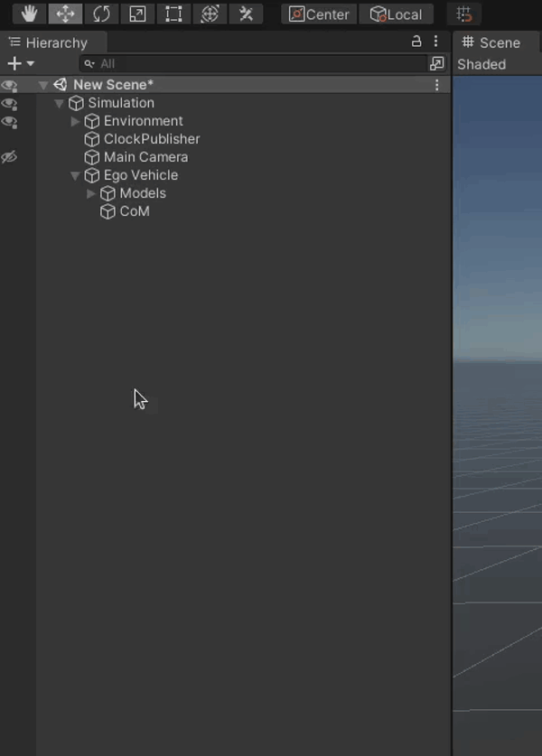542x756 pixels.
Task: Lock the Hierarchy panel
Action: click(416, 42)
